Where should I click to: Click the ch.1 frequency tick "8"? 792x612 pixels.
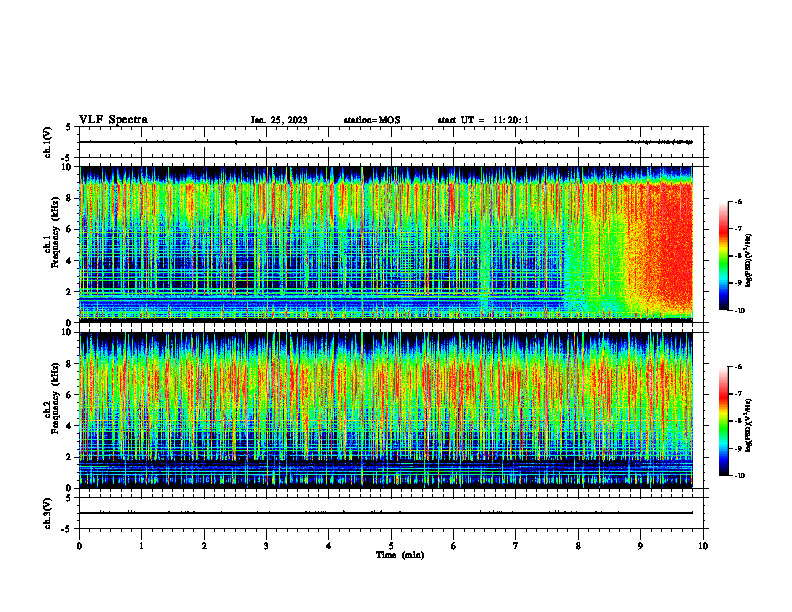click(x=69, y=198)
